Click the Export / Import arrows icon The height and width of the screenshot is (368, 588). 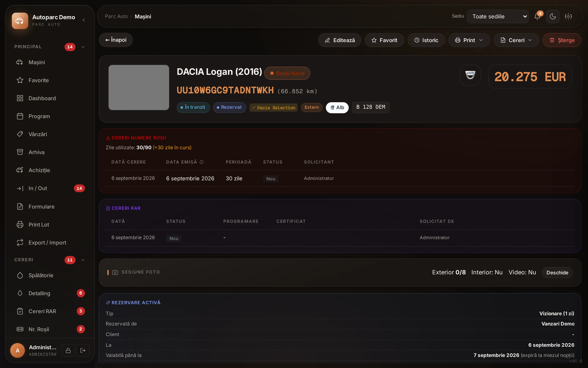(20, 243)
